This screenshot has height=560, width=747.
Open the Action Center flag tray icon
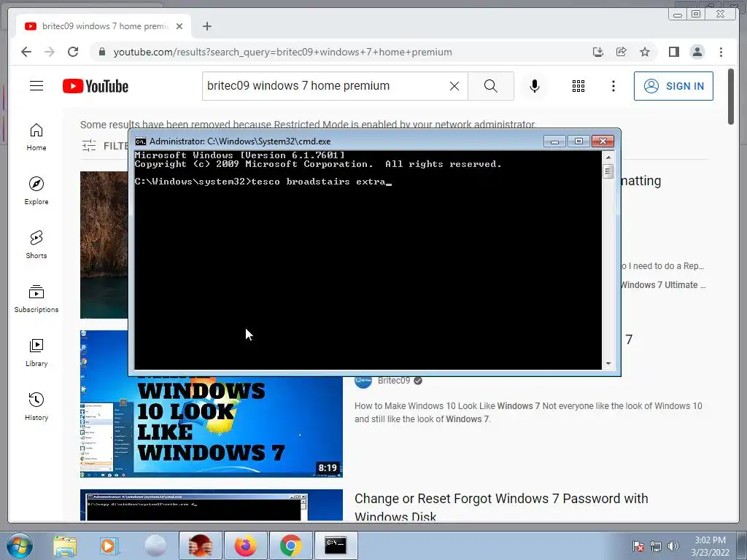[x=638, y=546]
